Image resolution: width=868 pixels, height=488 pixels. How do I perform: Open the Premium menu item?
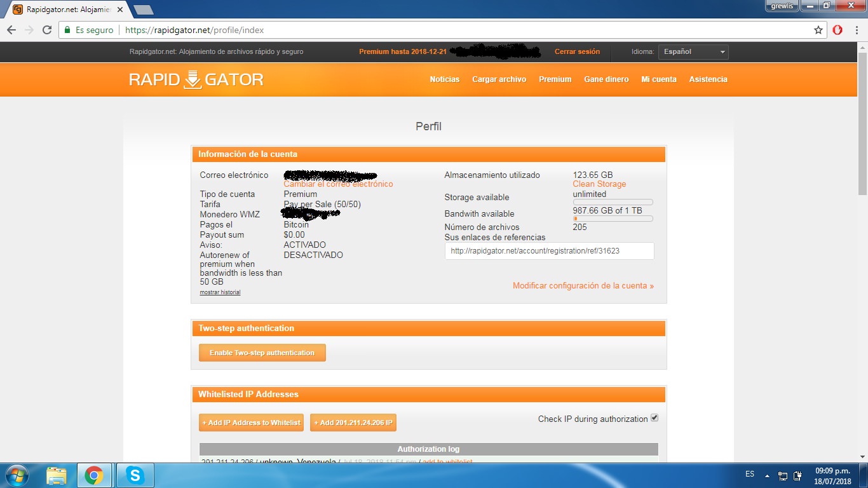[x=555, y=79]
